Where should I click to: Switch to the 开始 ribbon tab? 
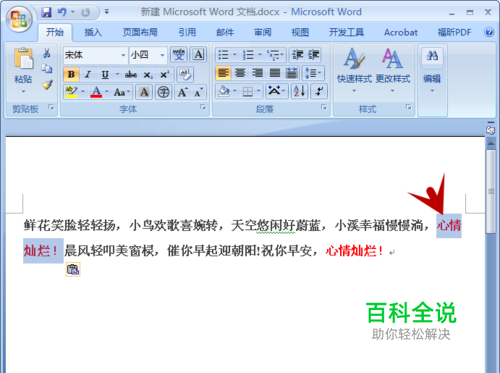click(55, 32)
